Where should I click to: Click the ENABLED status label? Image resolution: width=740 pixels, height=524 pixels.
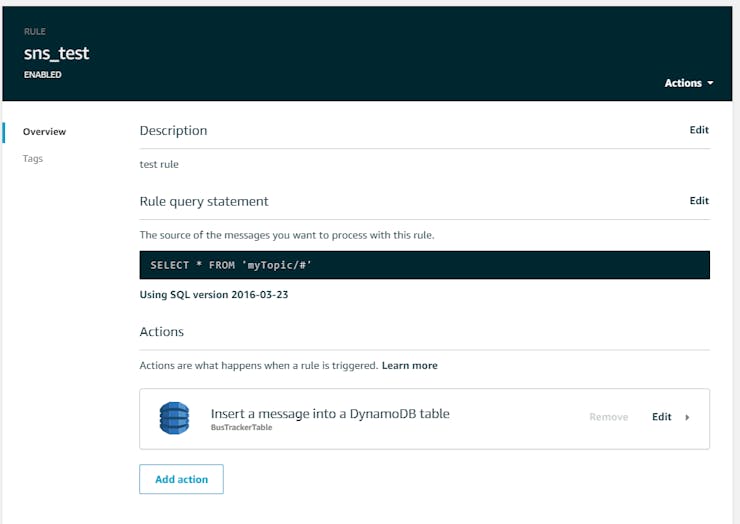pos(42,75)
